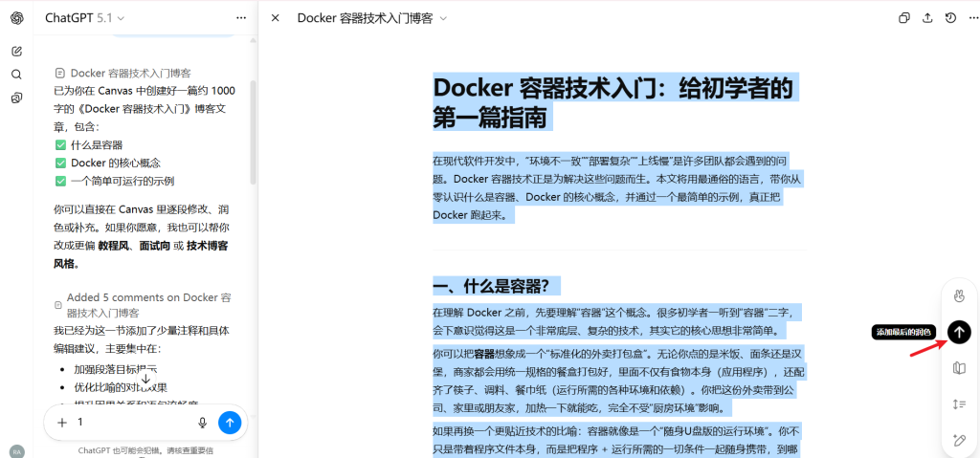This screenshot has height=458, width=980.
Task: Click the suggest edits pencil icon
Action: pos(959,440)
